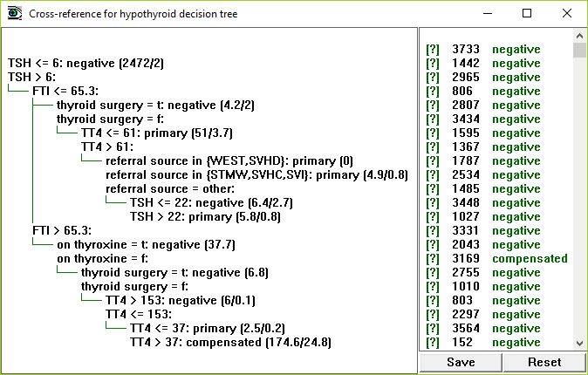
Task: Click the [?] marker beside case 2043
Action: tap(433, 245)
